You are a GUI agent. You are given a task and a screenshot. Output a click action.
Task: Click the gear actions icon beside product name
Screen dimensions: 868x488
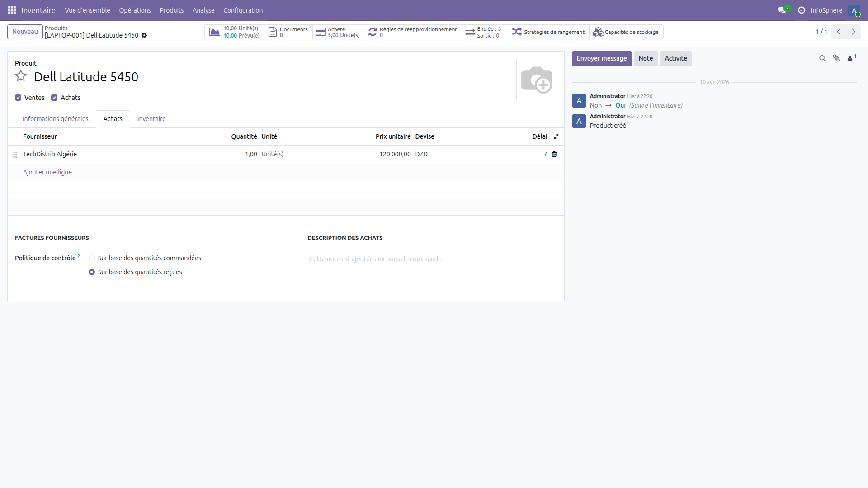click(144, 35)
